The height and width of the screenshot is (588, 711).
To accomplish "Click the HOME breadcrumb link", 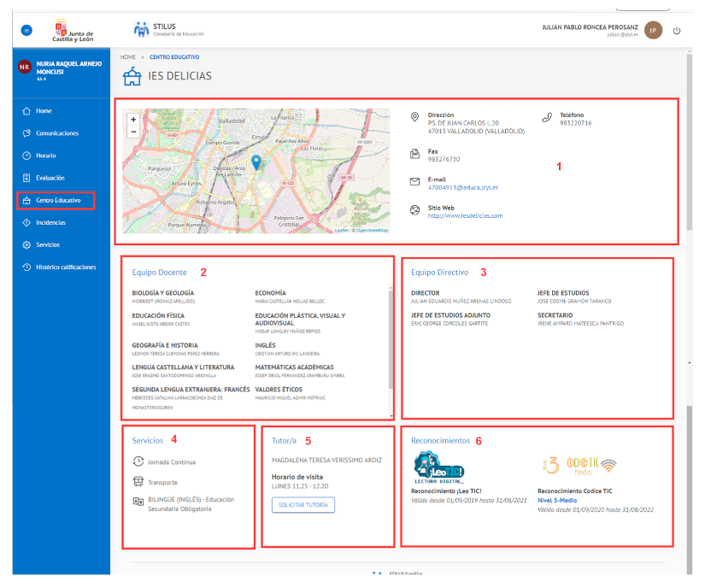I will [128, 56].
